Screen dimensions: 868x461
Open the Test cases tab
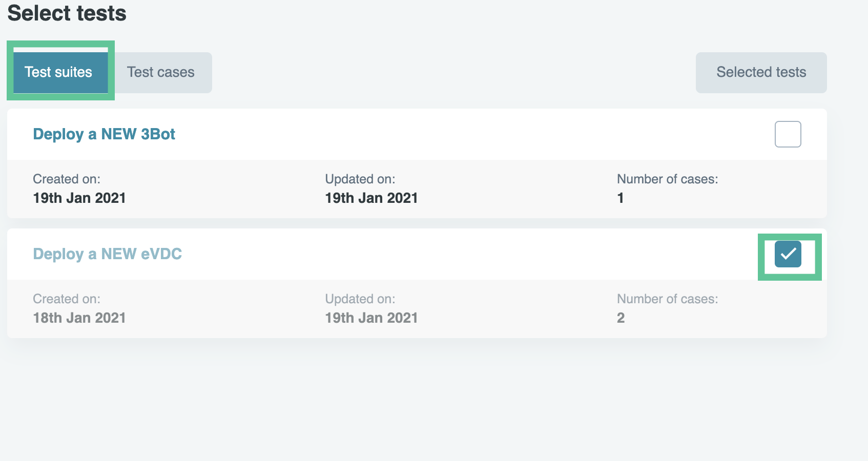point(161,72)
